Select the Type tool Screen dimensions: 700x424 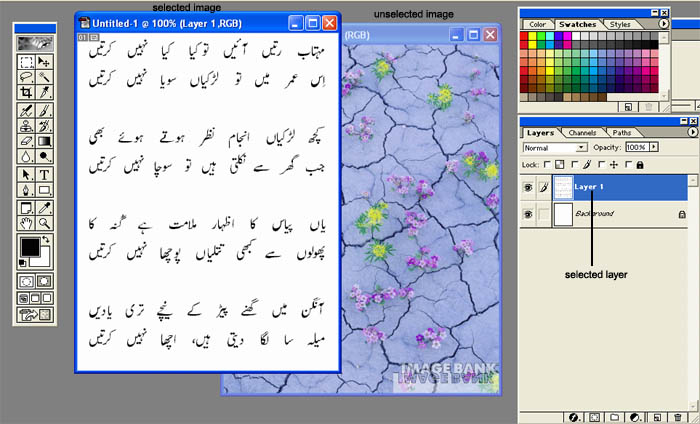click(44, 175)
